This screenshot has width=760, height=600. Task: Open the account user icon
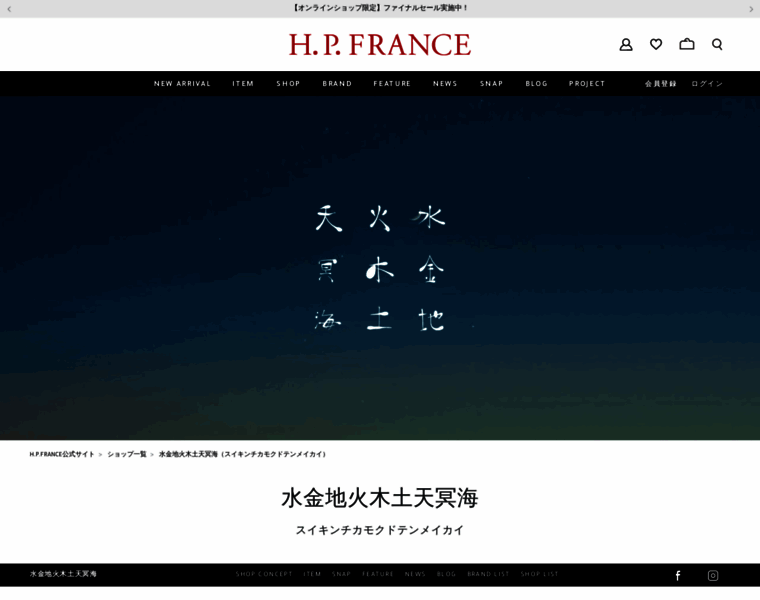pyautogui.click(x=626, y=44)
